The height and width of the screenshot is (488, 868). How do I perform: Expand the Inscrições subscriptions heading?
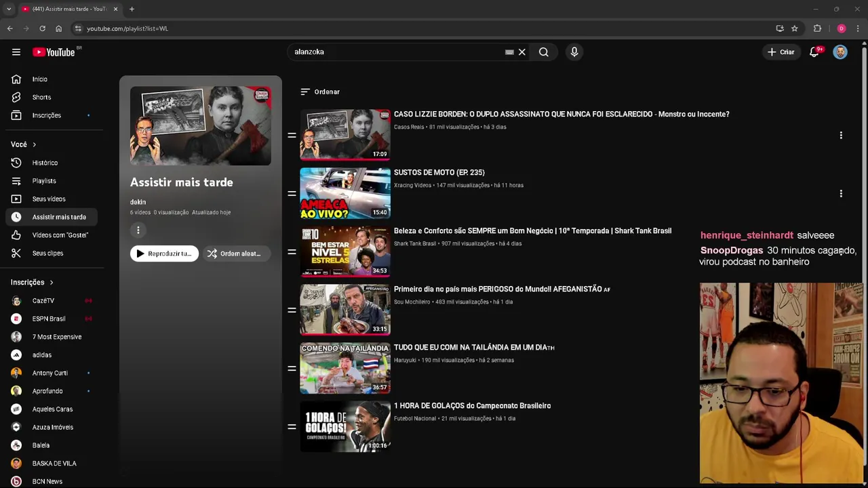click(x=32, y=282)
